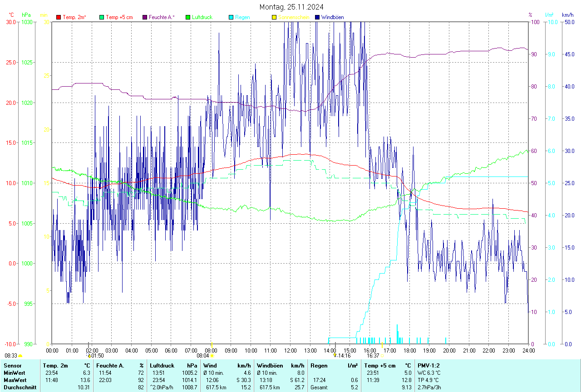Click the cyan Regen legend swatch
This screenshot has width=581, height=392.
pos(231,17)
